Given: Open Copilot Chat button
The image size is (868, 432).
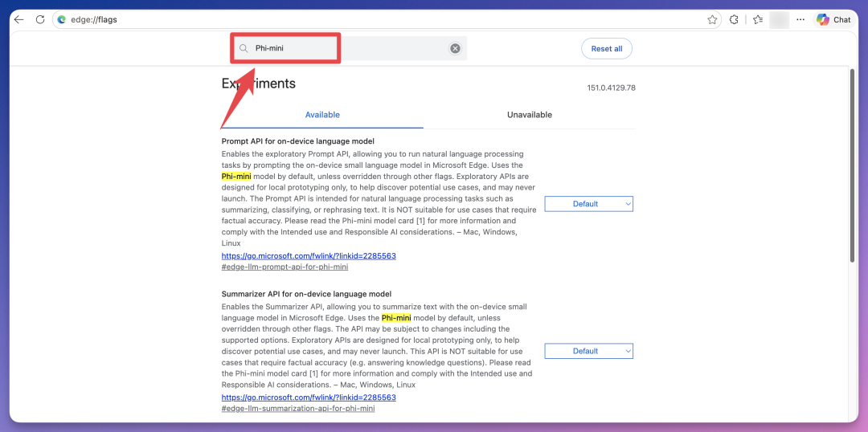Looking at the screenshot, I should pyautogui.click(x=833, y=19).
